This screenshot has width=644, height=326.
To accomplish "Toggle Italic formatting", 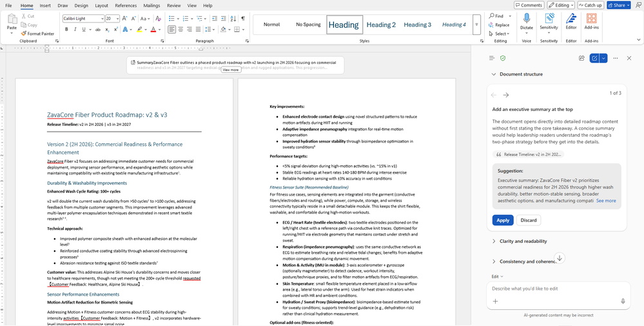I will [75, 30].
